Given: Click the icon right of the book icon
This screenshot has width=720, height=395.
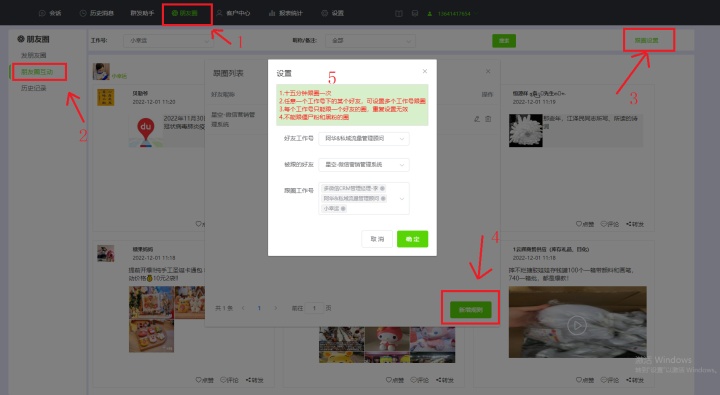Looking at the screenshot, I should click(x=415, y=14).
